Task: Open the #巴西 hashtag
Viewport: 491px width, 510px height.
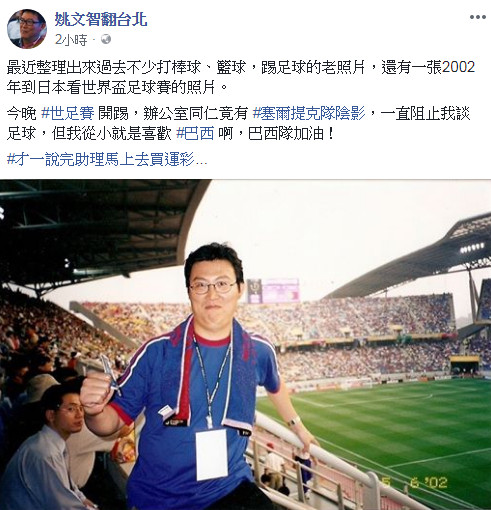Action: [x=195, y=134]
